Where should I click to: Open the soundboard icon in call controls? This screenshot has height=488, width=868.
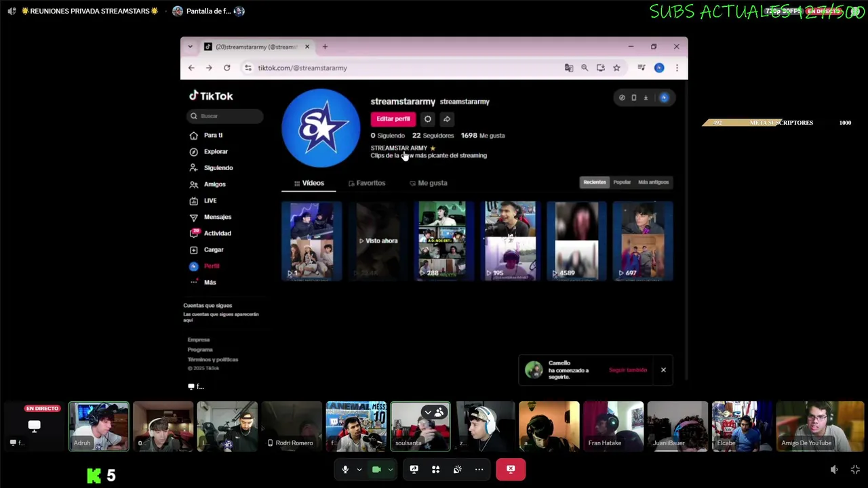click(x=458, y=469)
